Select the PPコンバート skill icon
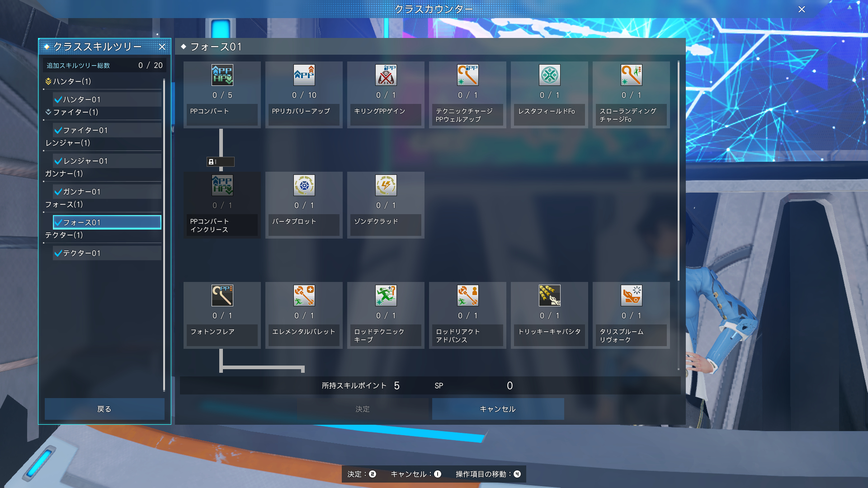868x488 pixels. 222,75
